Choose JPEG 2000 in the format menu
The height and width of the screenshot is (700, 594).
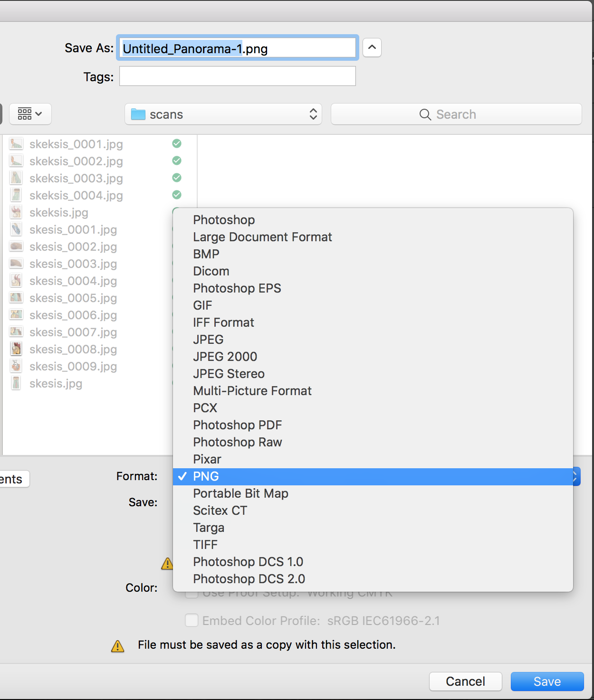[225, 357]
